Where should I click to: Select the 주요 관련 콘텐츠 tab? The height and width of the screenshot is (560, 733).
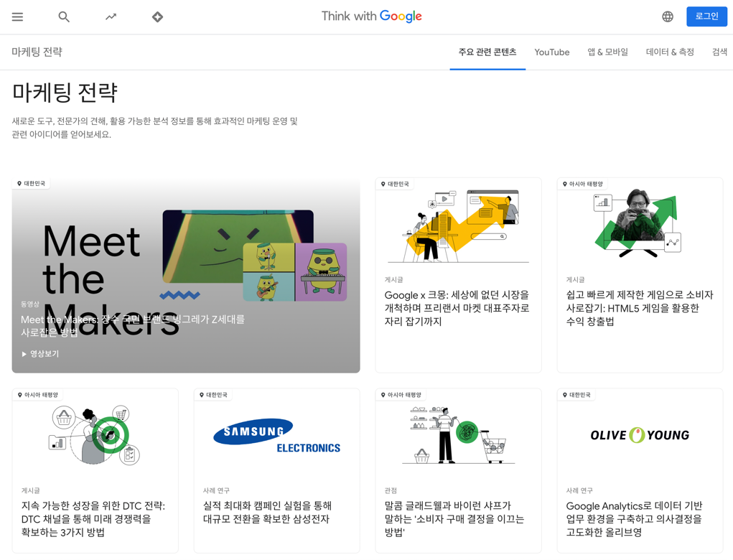pos(487,52)
